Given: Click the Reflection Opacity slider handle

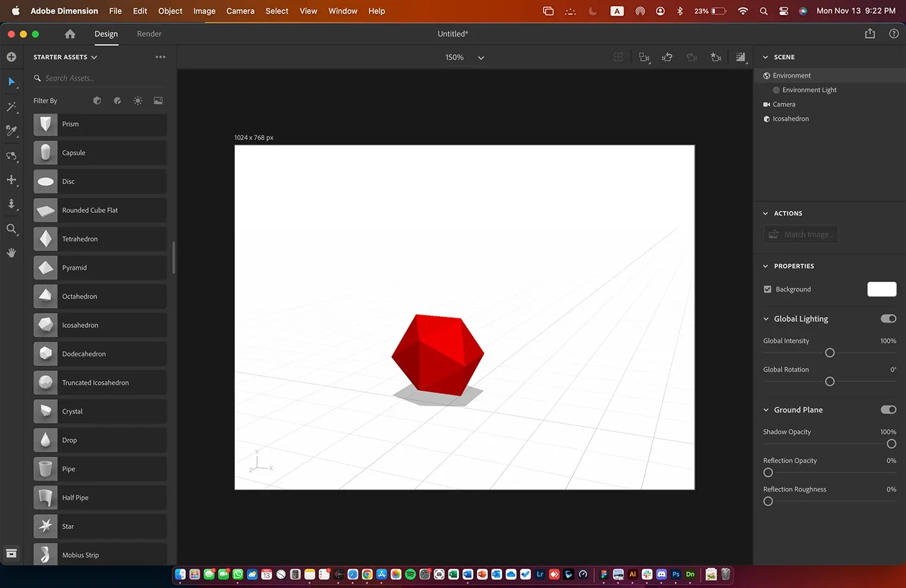Looking at the screenshot, I should tap(768, 473).
